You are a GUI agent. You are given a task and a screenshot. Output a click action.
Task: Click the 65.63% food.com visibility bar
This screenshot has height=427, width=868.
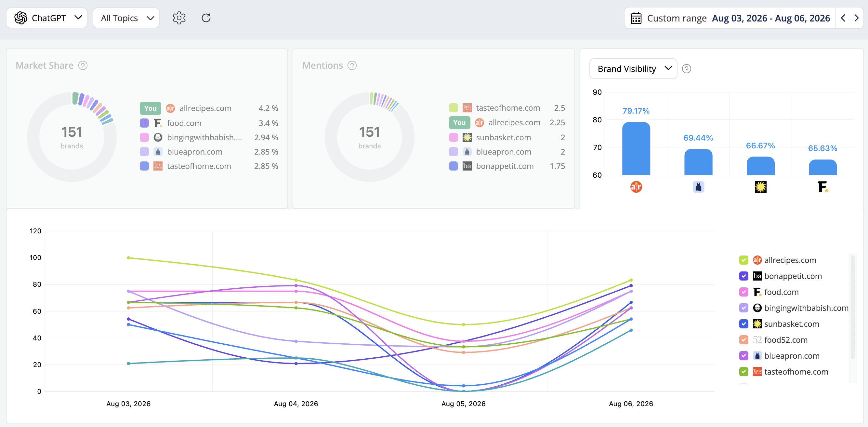[x=822, y=167]
